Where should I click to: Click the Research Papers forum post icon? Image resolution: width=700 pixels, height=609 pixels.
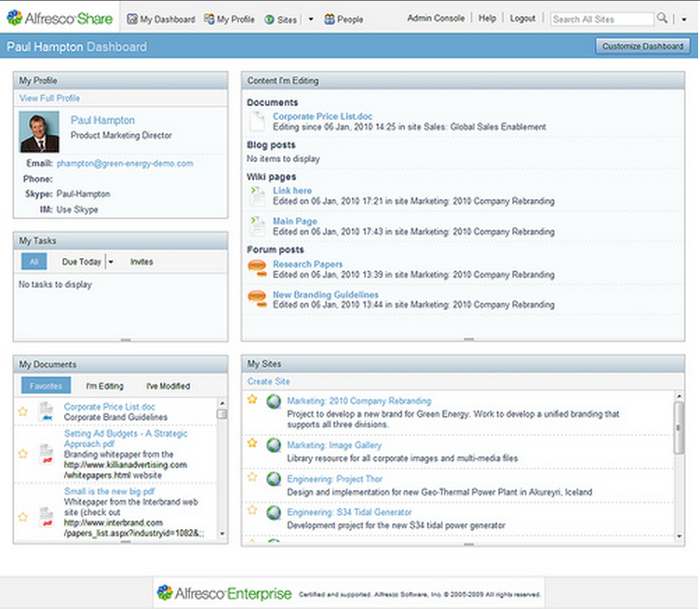257,269
